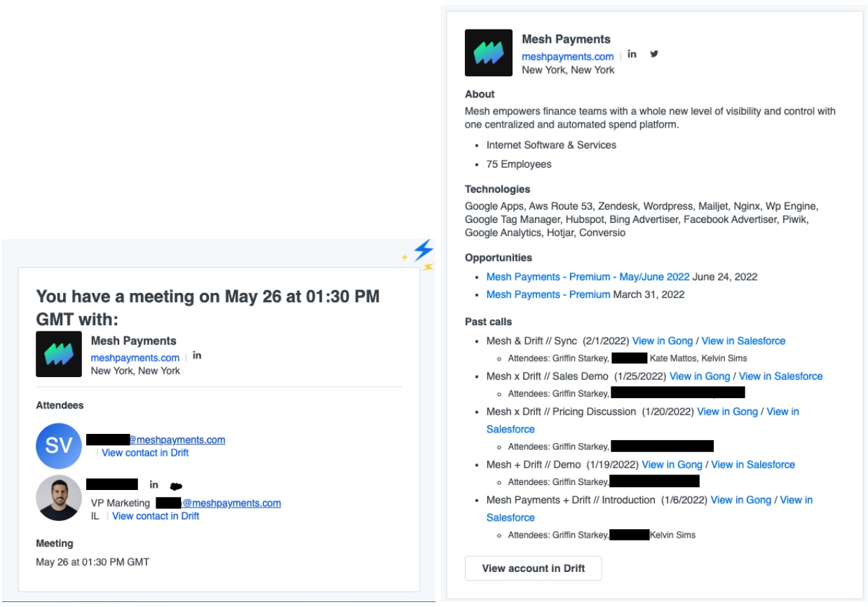
Task: Open SV attendee's meshpayments.com email
Action: (x=177, y=440)
